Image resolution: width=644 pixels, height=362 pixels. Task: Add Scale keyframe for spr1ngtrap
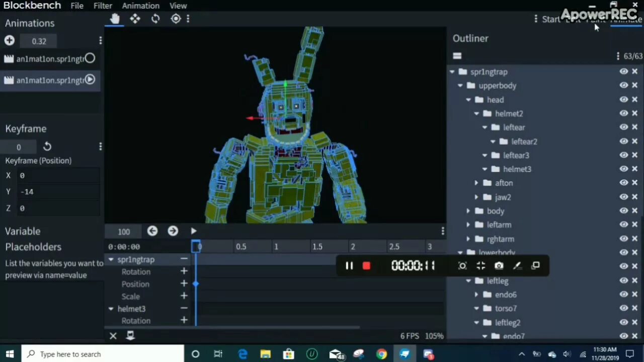pyautogui.click(x=184, y=296)
